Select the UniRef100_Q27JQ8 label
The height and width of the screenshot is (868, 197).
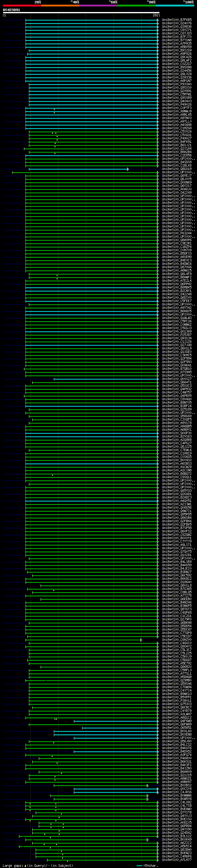tap(177, 345)
